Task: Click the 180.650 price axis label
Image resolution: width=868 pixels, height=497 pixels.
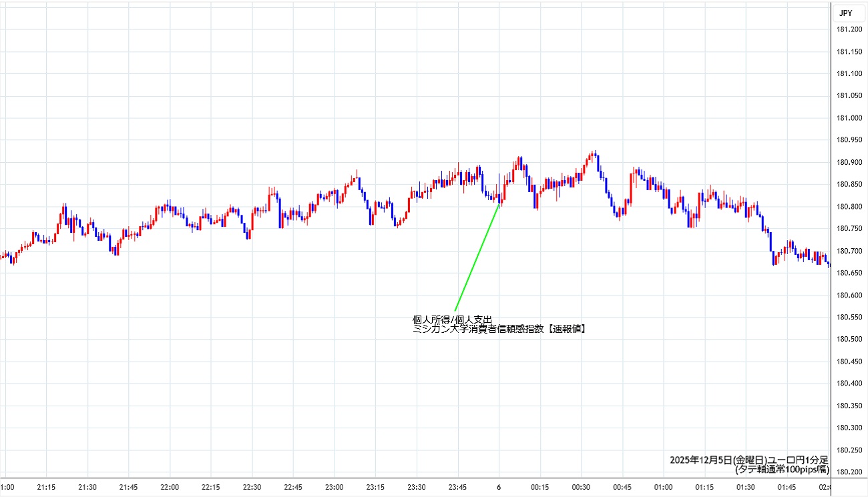Action: 848,273
